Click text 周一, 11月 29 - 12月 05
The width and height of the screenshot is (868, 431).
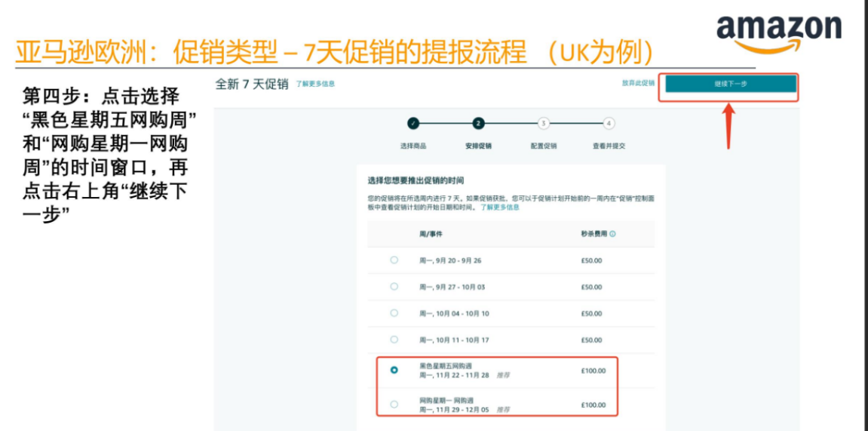(x=454, y=409)
